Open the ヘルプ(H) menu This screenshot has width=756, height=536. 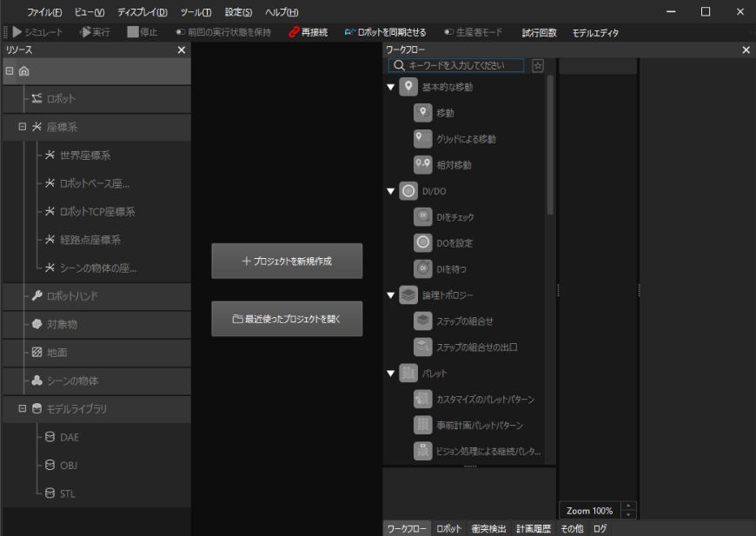tap(282, 12)
